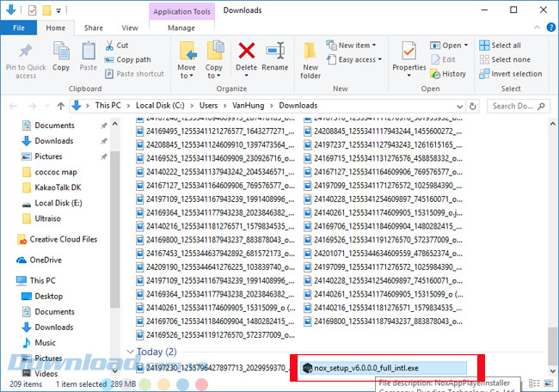
Task: Click Users in the address breadcrumb
Action: 208,106
